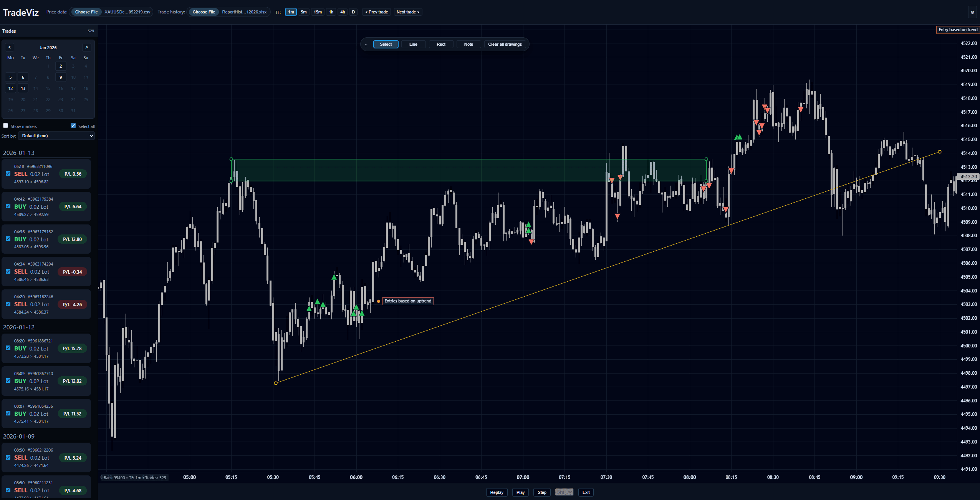Open the Sort by Default (time) dropdown

pos(56,136)
